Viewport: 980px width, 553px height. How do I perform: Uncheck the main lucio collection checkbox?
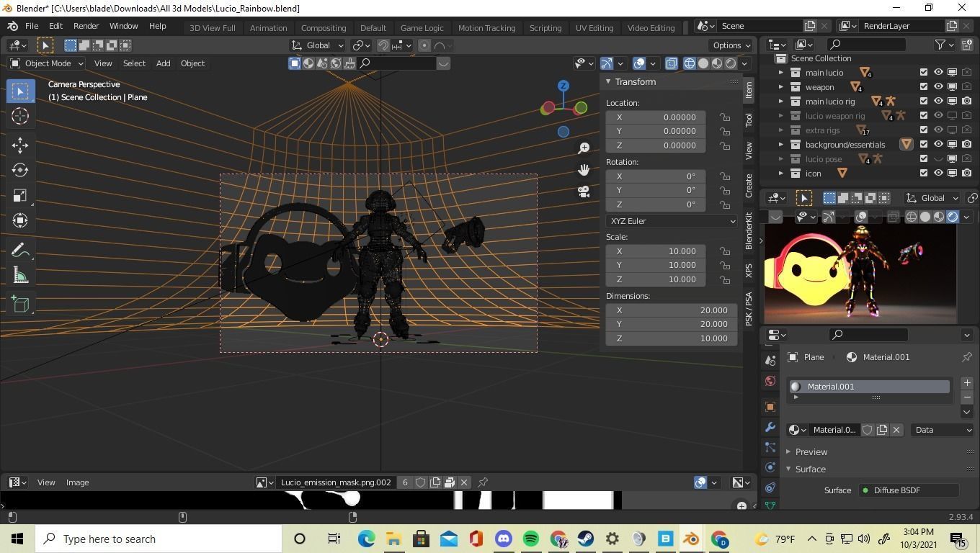(x=924, y=73)
